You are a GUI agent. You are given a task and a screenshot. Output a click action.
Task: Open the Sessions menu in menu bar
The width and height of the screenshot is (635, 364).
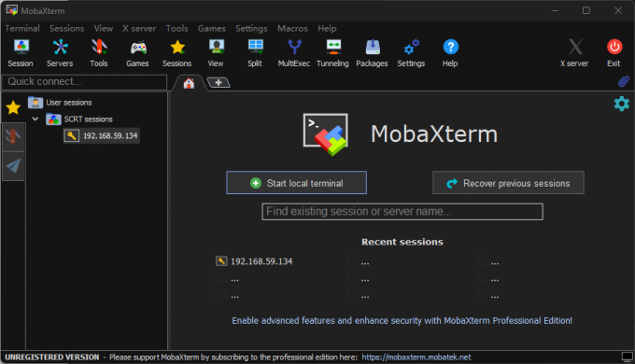tap(67, 28)
